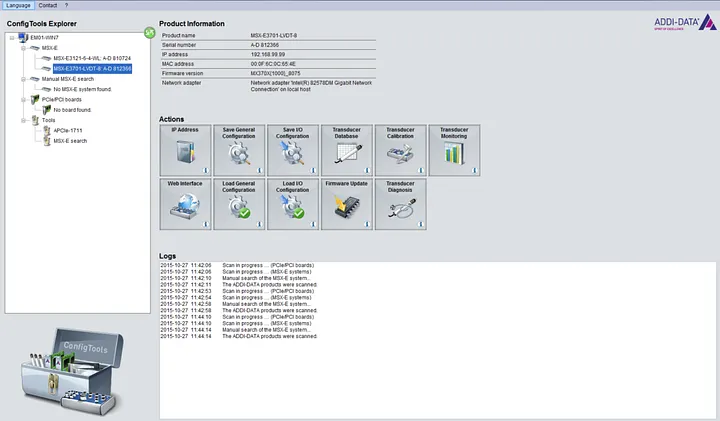Collapse the PCIe/PCI boards branch
720x421 pixels.
point(23,100)
